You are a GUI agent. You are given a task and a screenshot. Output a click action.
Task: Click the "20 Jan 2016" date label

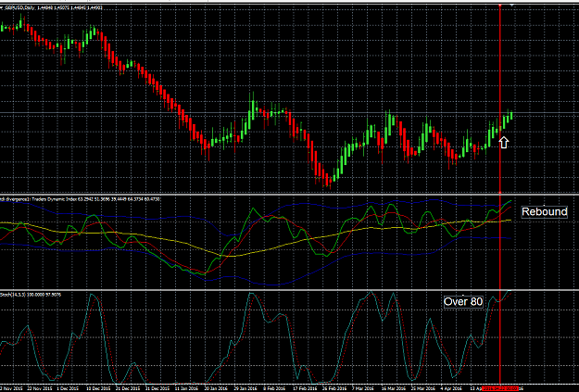(216, 388)
